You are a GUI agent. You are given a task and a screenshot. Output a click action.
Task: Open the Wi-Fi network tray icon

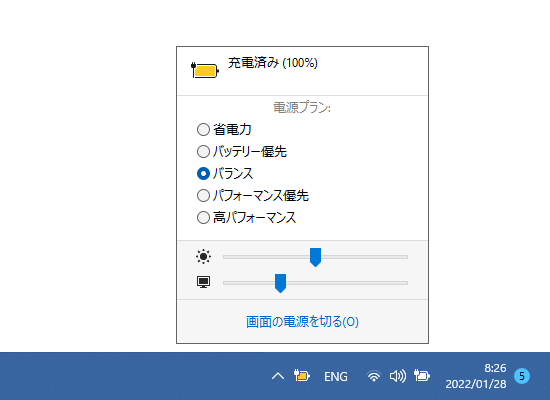click(x=374, y=376)
